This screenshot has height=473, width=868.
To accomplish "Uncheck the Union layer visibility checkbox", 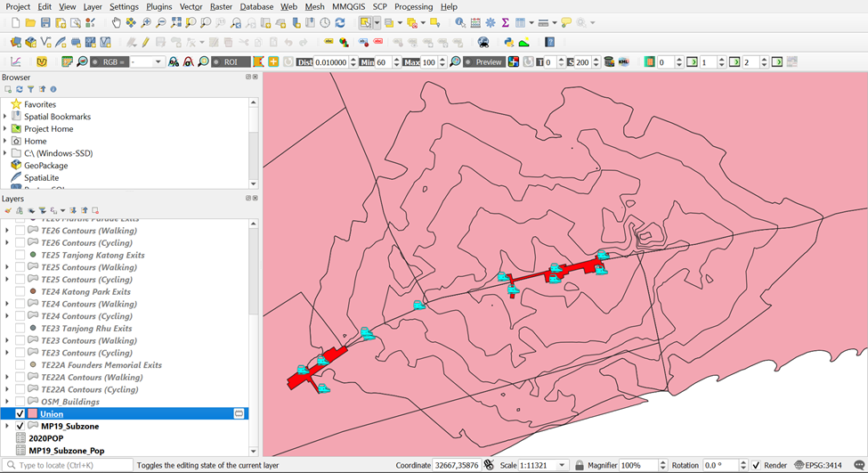I will (20, 414).
